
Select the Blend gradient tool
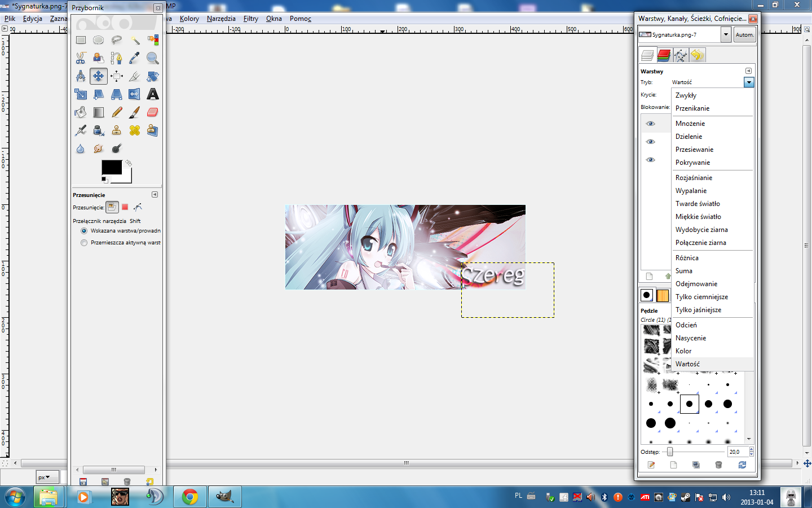point(99,112)
